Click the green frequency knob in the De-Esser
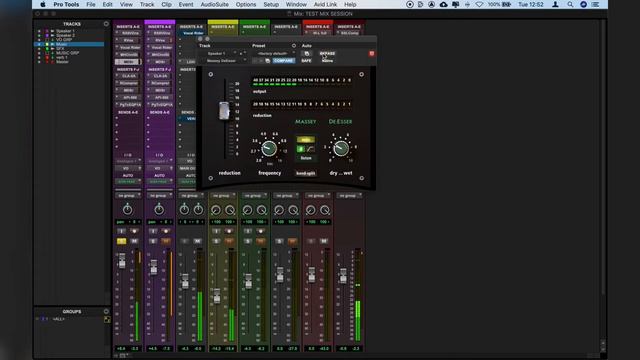640x360 pixels. [269, 149]
